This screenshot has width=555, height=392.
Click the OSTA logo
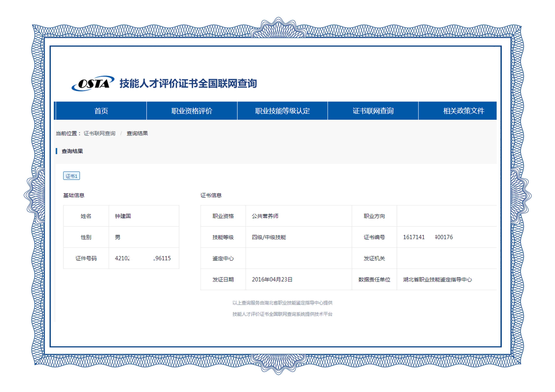93,84
